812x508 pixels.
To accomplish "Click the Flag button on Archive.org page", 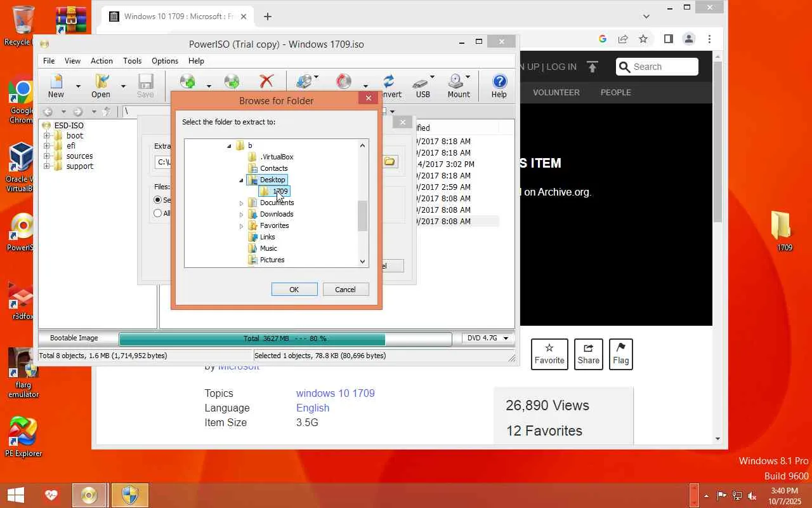I will pos(620,354).
